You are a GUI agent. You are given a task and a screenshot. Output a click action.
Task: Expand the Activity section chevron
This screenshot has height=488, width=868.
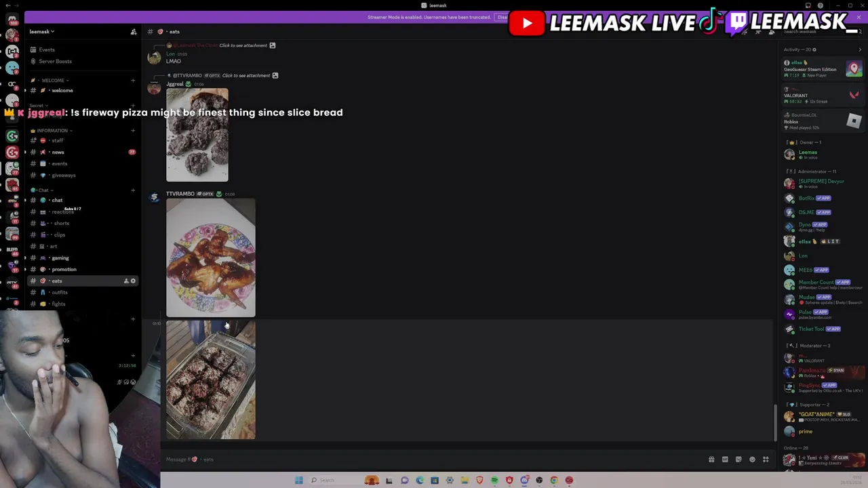(x=860, y=49)
